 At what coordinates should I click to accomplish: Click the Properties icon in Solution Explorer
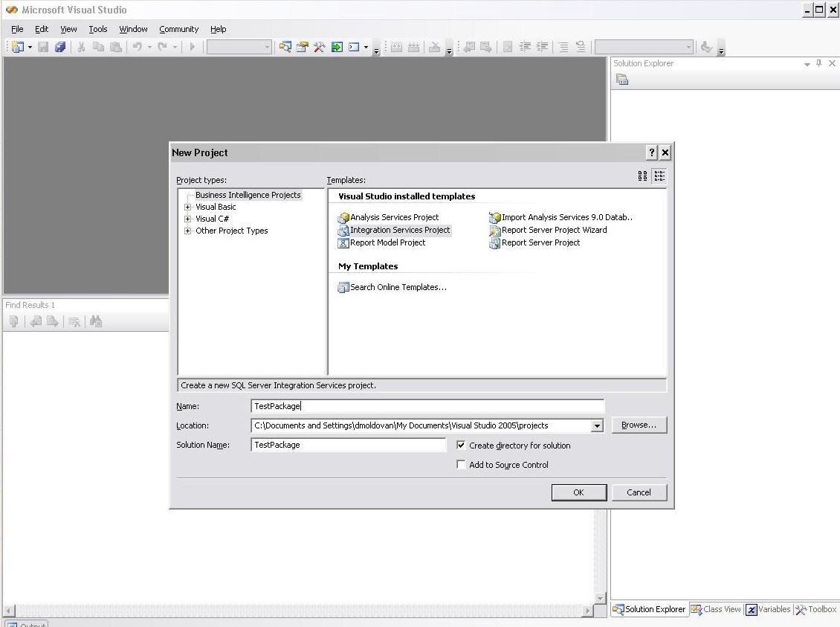coord(622,80)
